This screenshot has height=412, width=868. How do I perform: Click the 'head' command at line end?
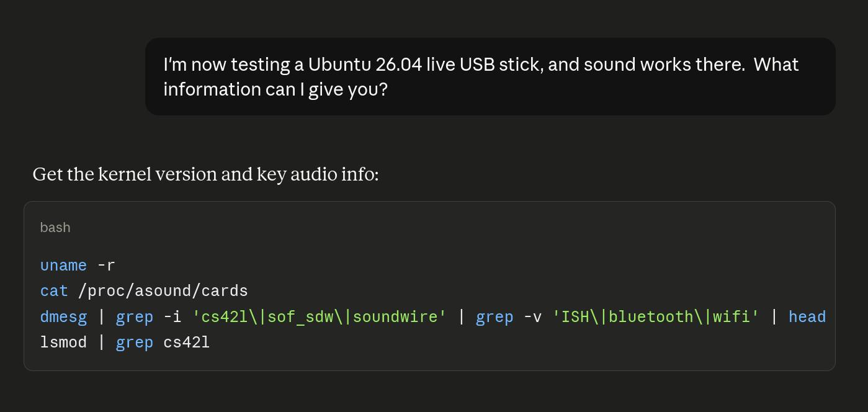click(807, 317)
